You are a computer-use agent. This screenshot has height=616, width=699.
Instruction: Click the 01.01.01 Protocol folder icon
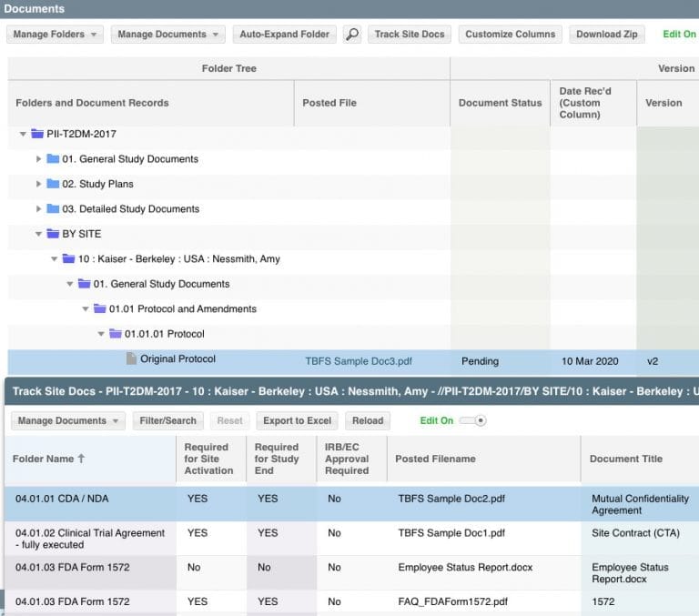point(116,334)
